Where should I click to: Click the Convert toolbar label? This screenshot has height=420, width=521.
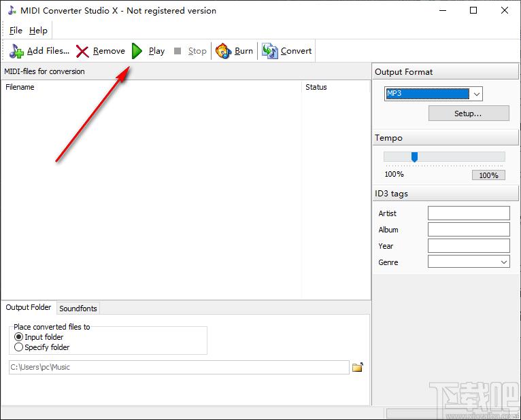pos(296,51)
